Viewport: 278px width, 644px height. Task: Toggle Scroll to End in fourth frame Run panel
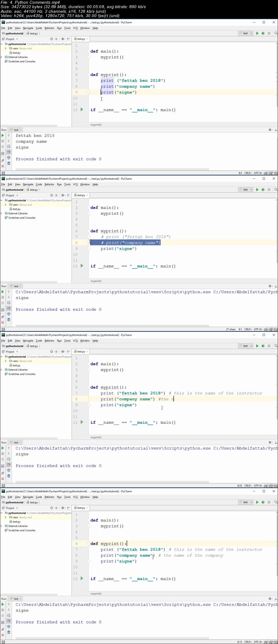[x=9, y=621]
